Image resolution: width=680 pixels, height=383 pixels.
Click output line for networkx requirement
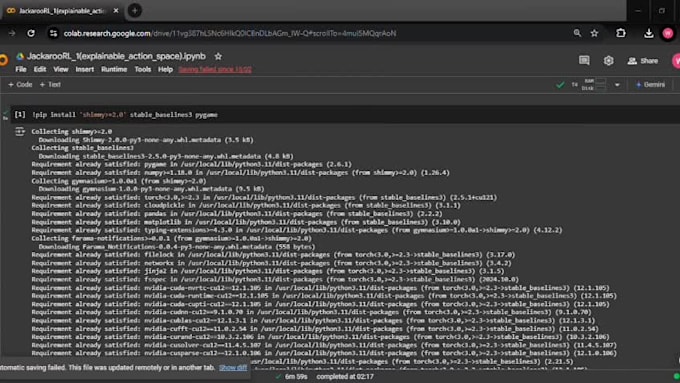click(271, 263)
